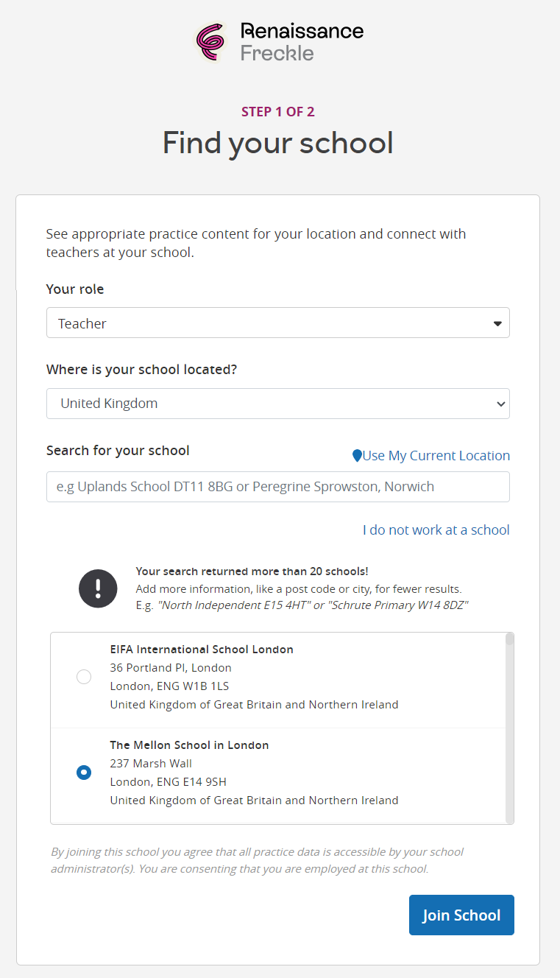
Task: Click the Renaissance Freckle wordmark text
Action: point(302,41)
